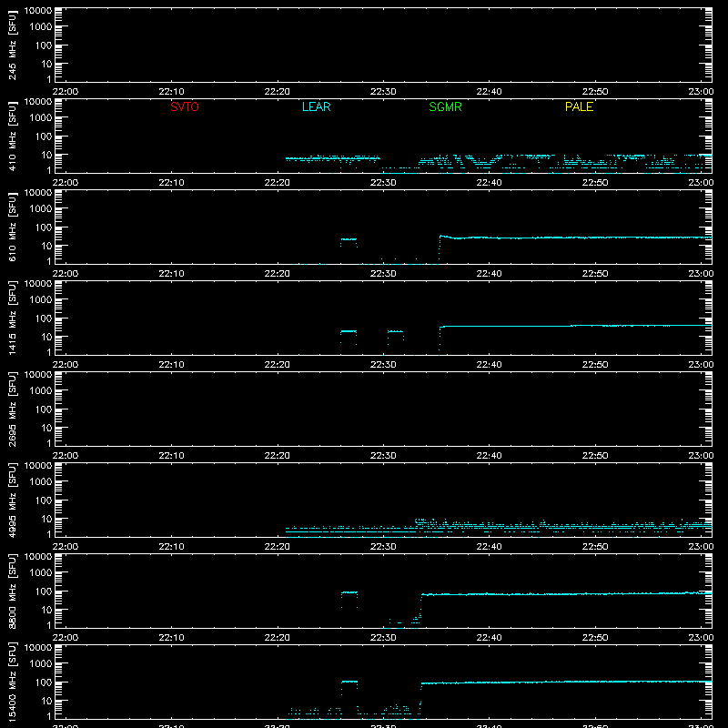Click 22:00 tick label under 410 MHz plot

coord(66,183)
